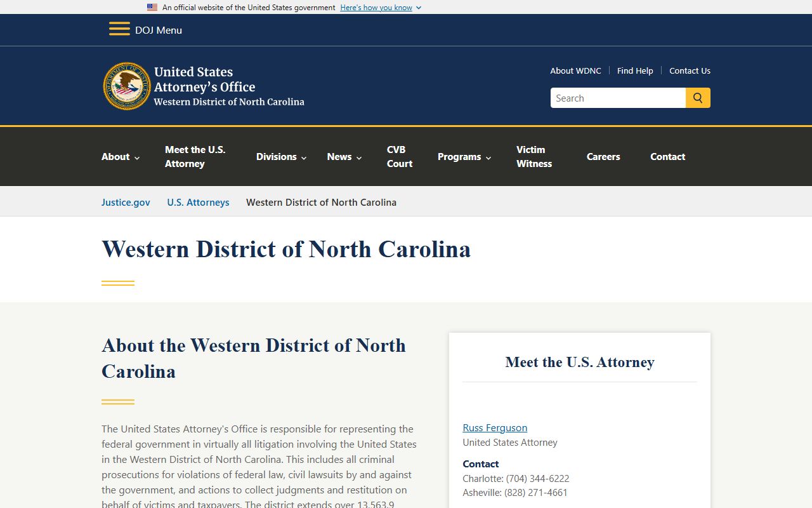Focus the Search input field
This screenshot has height=508, width=812.
pyautogui.click(x=618, y=98)
